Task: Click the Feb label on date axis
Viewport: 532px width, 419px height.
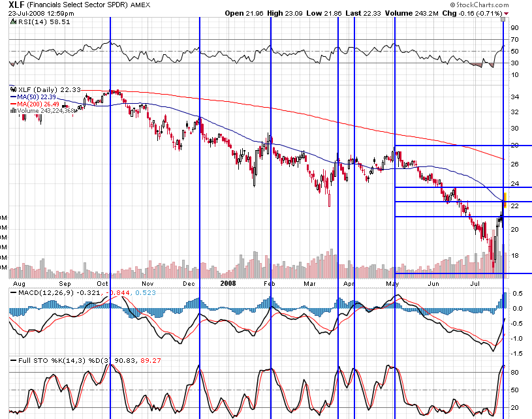Action: [269, 284]
